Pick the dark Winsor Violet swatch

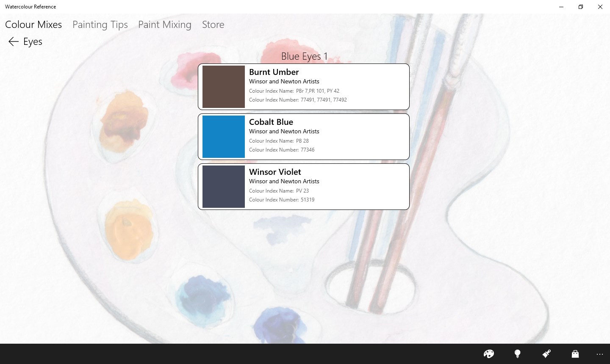(223, 187)
